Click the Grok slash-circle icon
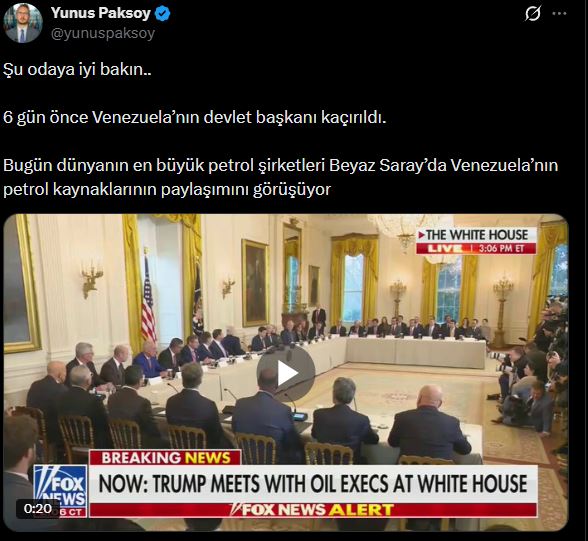The height and width of the screenshot is (541, 588). (533, 14)
